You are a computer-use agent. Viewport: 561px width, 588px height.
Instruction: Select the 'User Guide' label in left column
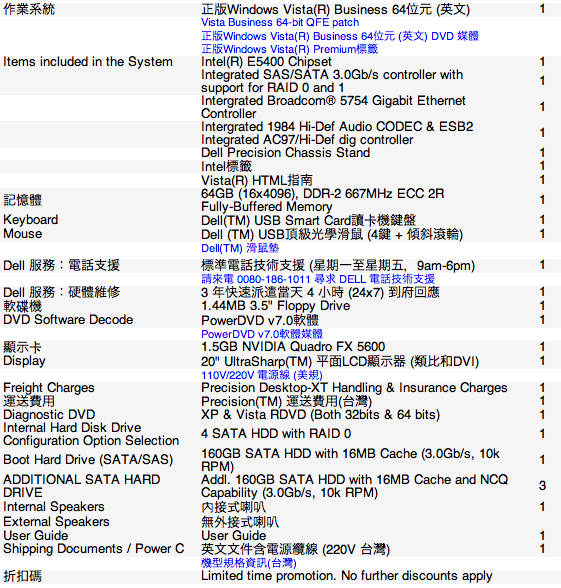coord(36,536)
